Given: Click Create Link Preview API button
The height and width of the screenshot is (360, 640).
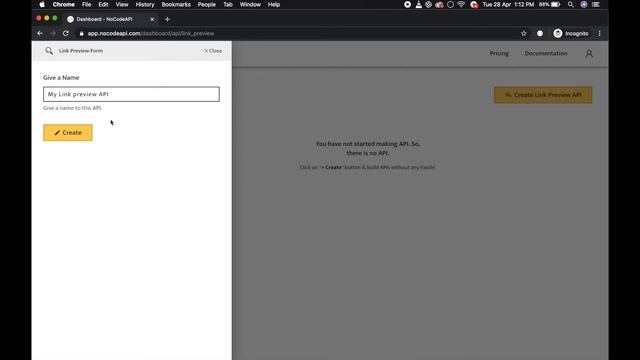Looking at the screenshot, I should pyautogui.click(x=543, y=95).
